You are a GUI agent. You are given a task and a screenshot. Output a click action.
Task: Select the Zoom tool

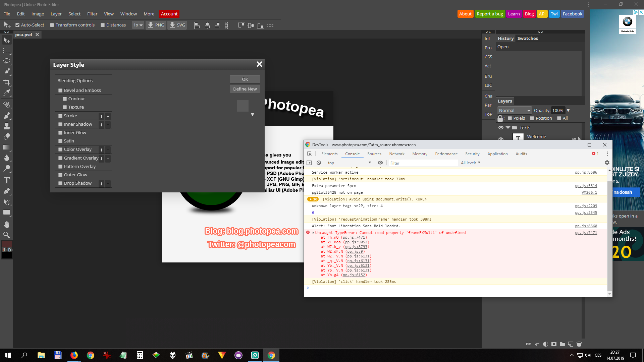(x=7, y=235)
